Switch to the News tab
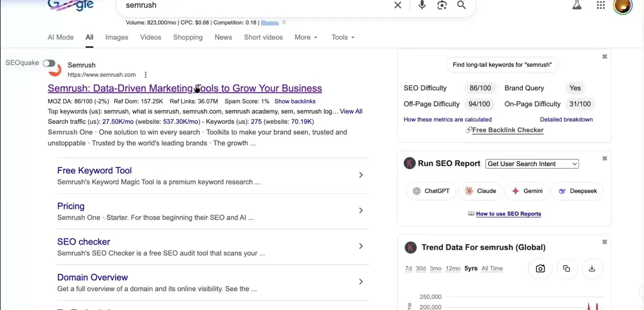Image resolution: width=644 pixels, height=310 pixels. [x=223, y=37]
